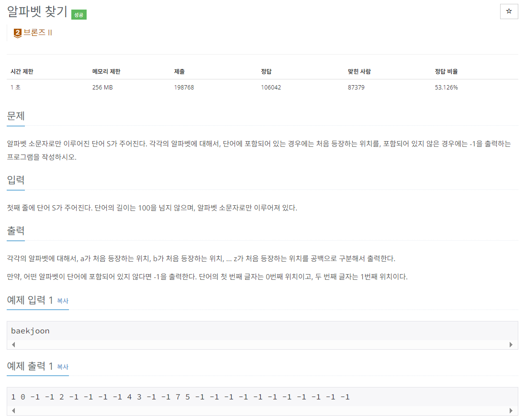The height and width of the screenshot is (420, 525).
Task: Click the correct count 106042
Action: [x=271, y=88]
